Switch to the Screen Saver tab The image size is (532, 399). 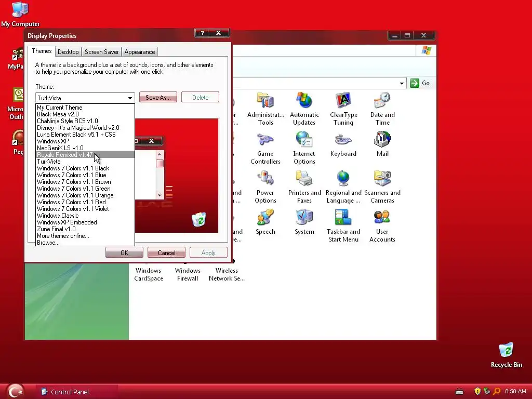pos(101,52)
